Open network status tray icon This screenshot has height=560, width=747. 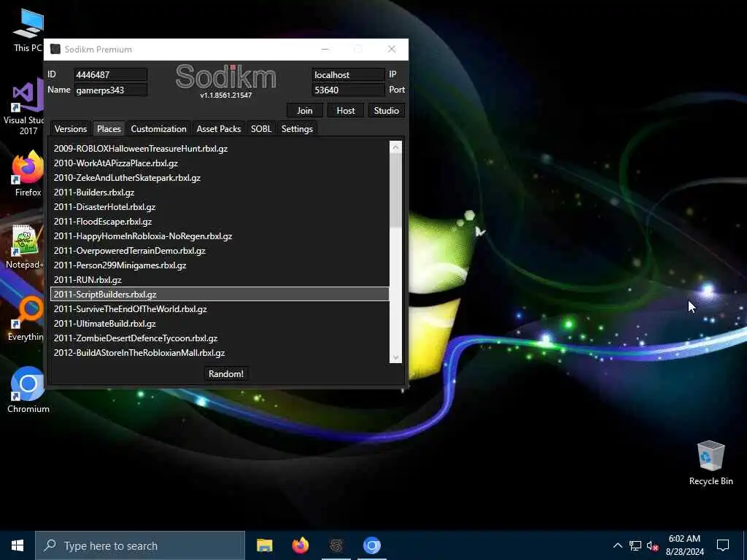point(635,545)
